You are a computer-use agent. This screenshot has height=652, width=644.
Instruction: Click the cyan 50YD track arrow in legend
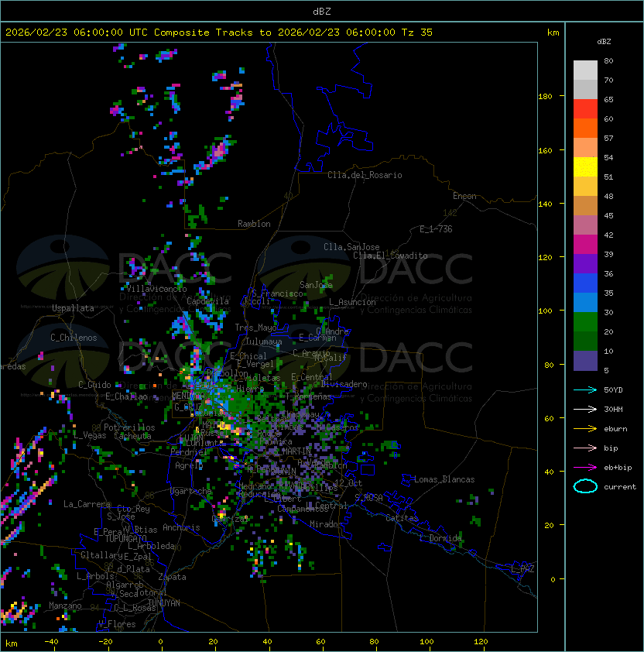[585, 390]
